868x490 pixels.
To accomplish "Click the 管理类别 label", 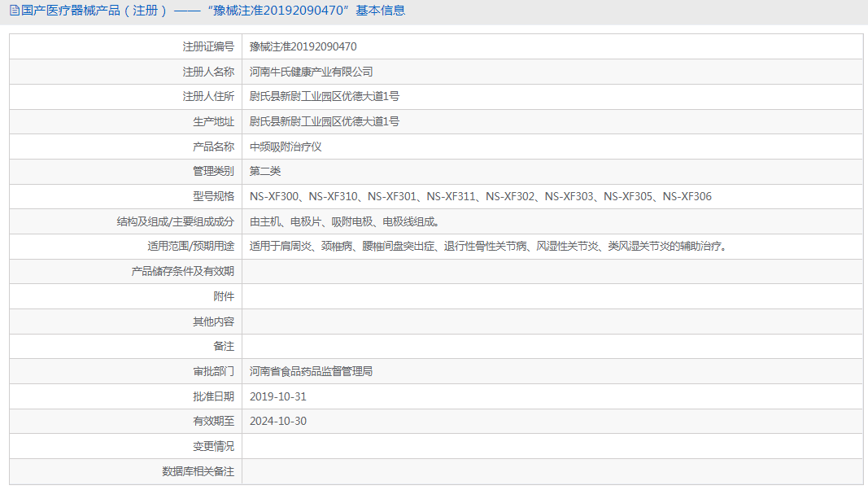I will [x=213, y=171].
